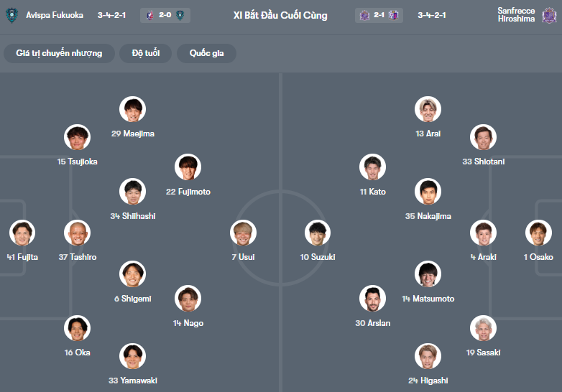Click Suzuki's player portrait

(318, 233)
